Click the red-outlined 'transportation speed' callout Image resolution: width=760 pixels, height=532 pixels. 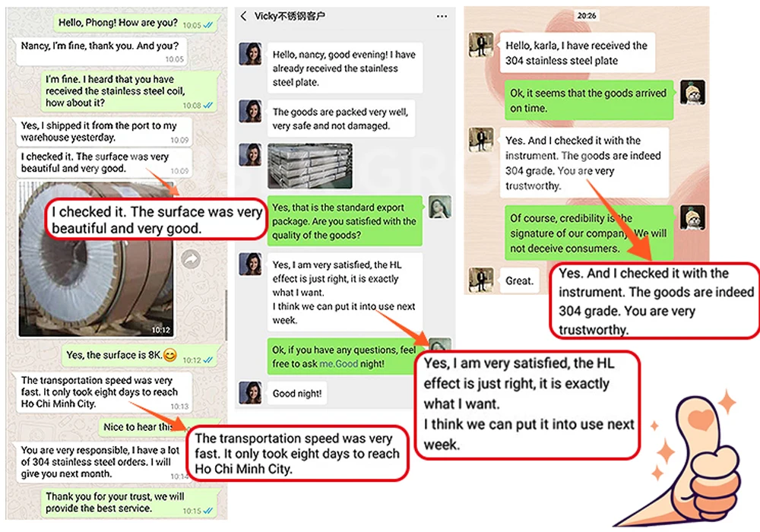point(297,454)
